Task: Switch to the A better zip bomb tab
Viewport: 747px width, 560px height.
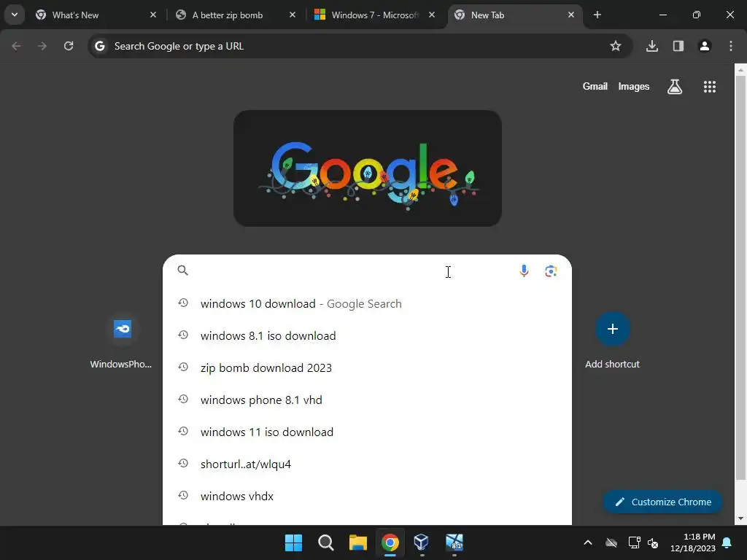Action: pos(236,15)
